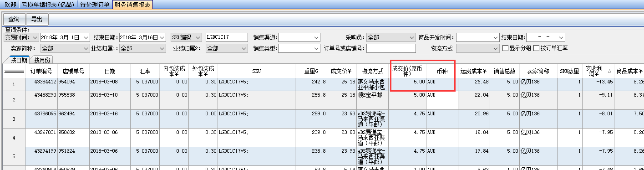Click the 查询 button
This screenshot has width=644, height=170.
(x=14, y=19)
